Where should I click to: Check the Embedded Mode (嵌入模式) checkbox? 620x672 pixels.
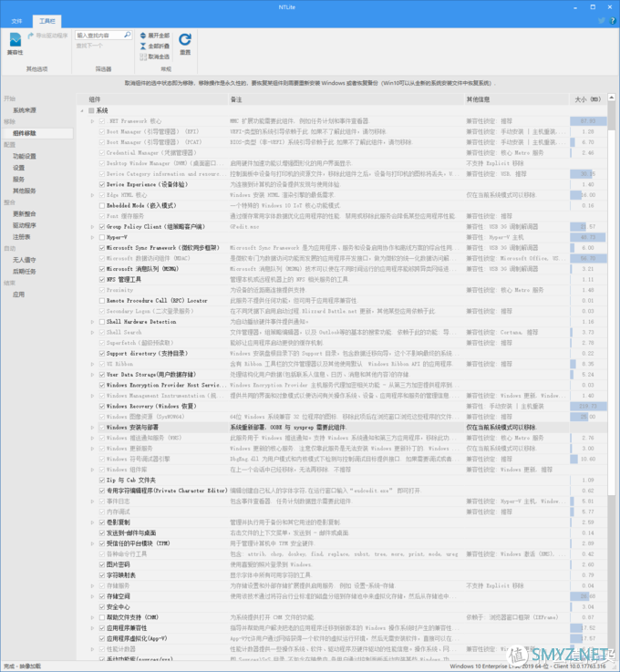point(102,206)
